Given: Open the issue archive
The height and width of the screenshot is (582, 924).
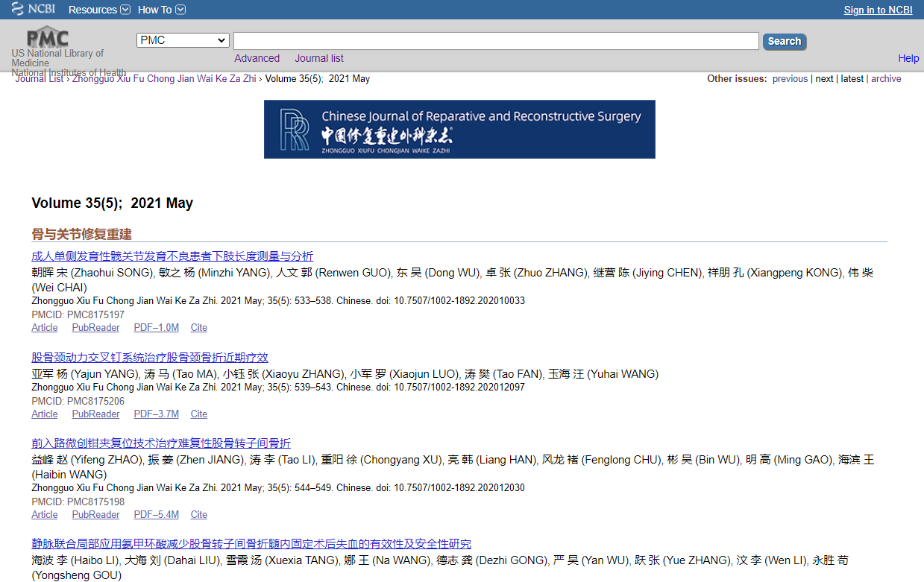Looking at the screenshot, I should pos(886,79).
